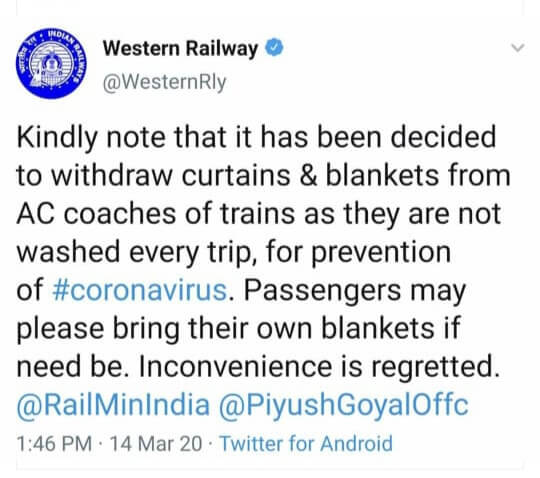The width and height of the screenshot is (540, 478).
Task: Click 'please bring their own blankets' line
Action: [238, 329]
